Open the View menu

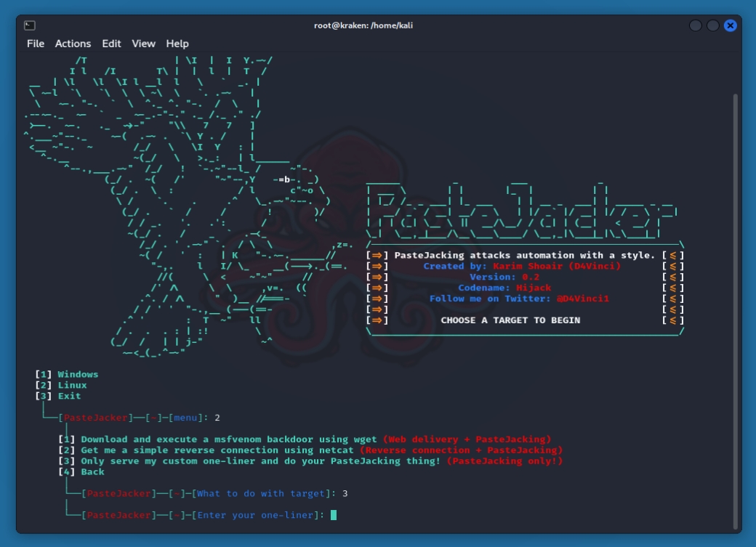tap(143, 44)
